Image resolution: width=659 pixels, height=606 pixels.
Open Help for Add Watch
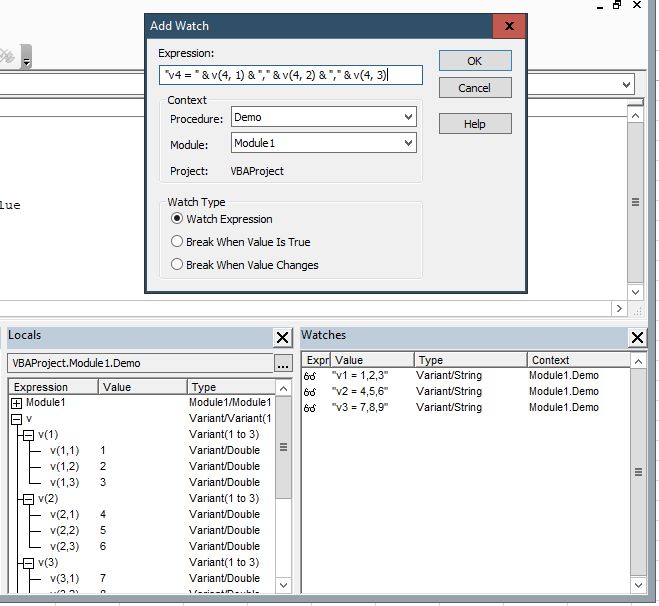[x=475, y=124]
